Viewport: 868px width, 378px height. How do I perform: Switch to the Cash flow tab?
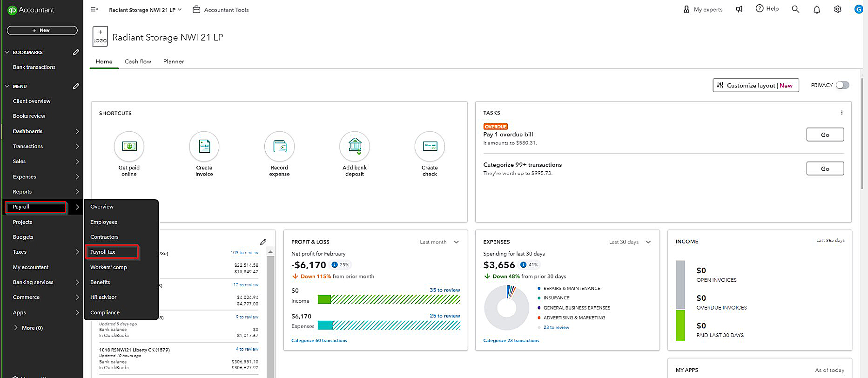[138, 61]
